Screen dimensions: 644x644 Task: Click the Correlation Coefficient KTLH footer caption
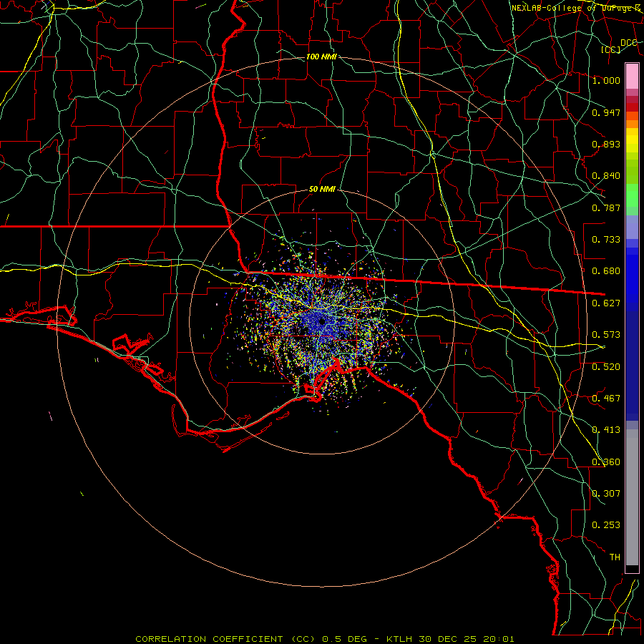click(x=324, y=639)
